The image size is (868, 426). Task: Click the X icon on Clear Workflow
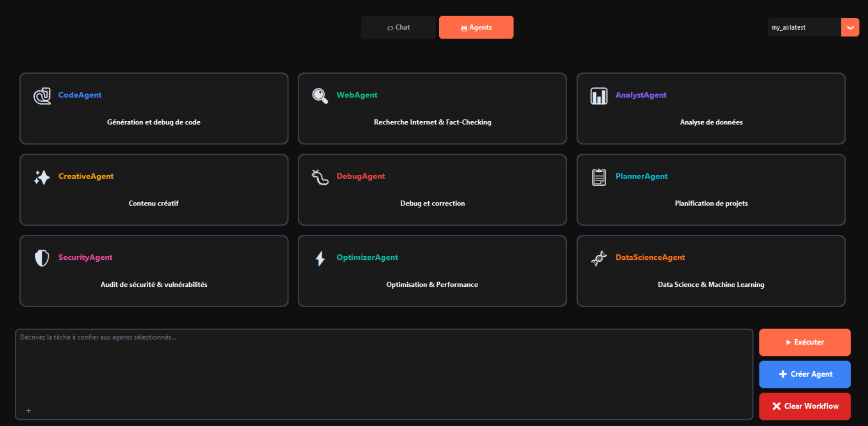(776, 406)
